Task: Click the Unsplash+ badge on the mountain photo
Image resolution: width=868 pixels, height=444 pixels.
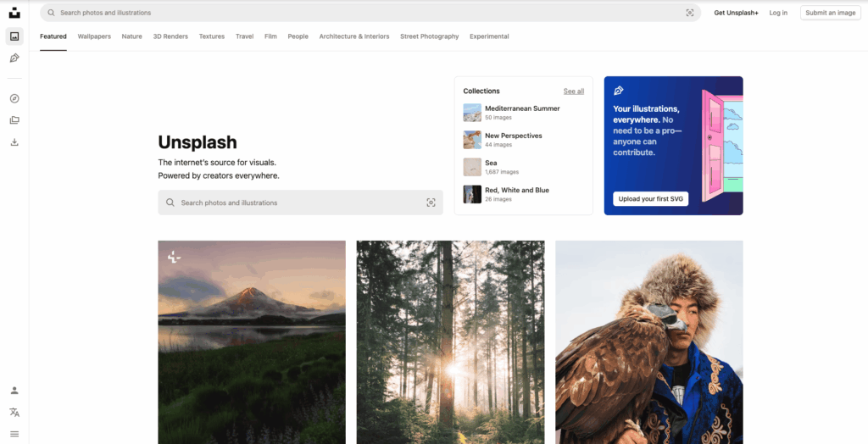Action: [175, 257]
